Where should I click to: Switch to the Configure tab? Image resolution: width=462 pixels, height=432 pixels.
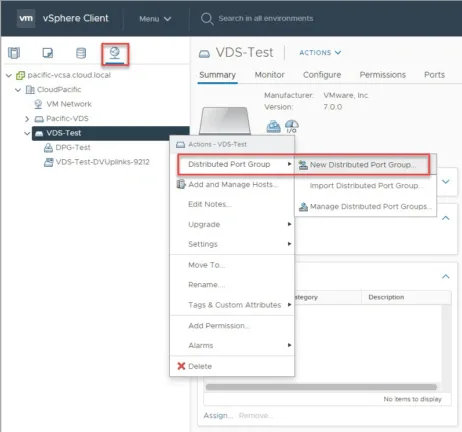pos(322,75)
